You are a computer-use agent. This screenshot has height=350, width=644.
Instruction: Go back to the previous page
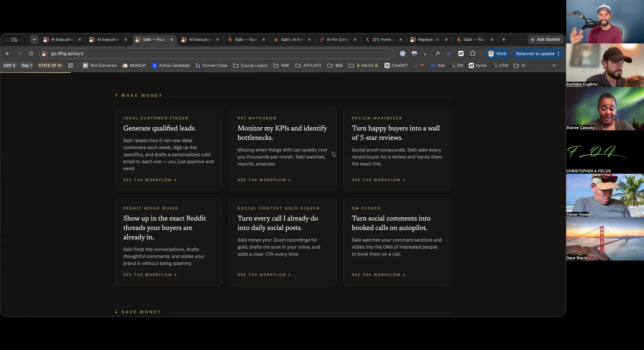click(7, 53)
